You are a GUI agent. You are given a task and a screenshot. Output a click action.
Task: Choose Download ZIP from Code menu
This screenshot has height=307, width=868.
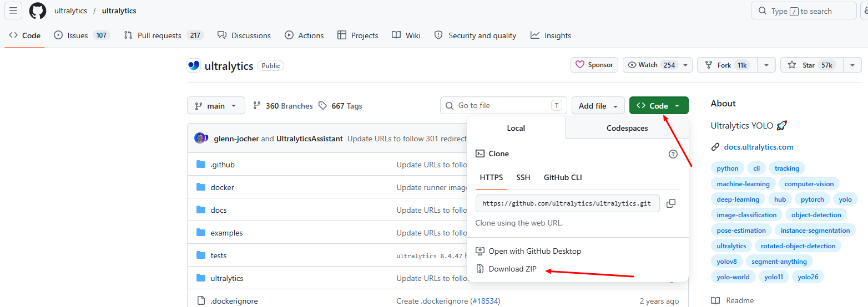[x=506, y=269]
